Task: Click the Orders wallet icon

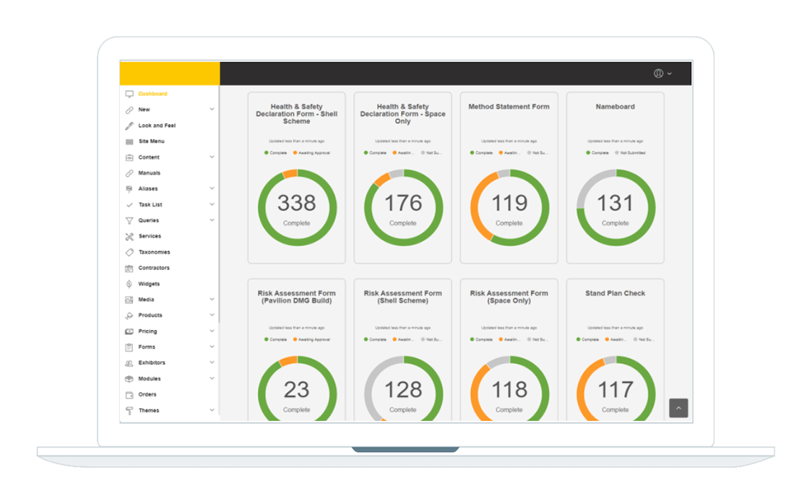Action: point(129,395)
